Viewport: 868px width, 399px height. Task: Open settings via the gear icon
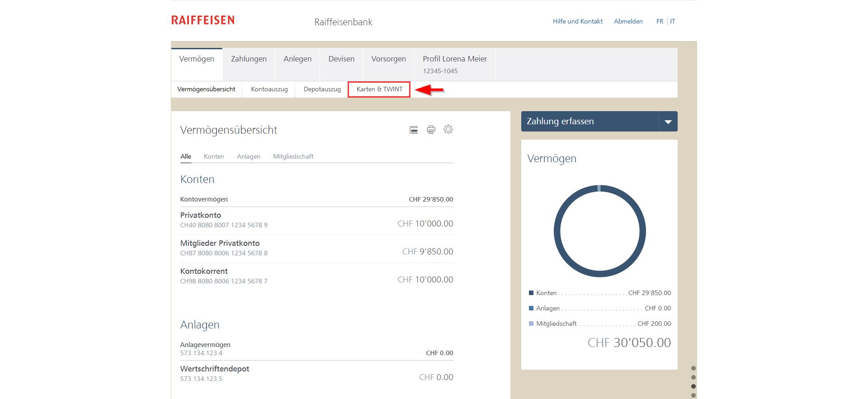[448, 130]
